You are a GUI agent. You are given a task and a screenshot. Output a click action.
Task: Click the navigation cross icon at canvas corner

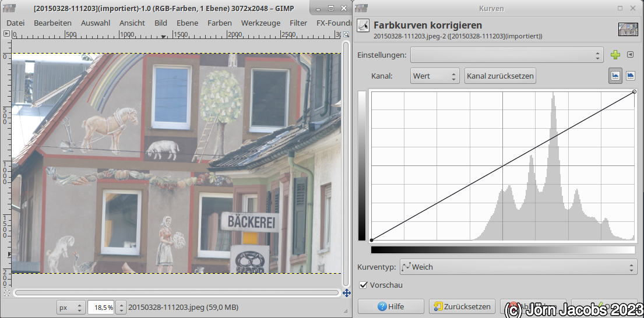pyautogui.click(x=346, y=293)
